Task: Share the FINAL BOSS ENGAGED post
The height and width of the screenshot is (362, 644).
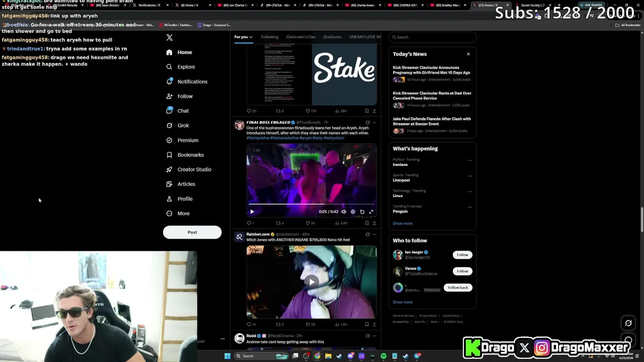Action: coord(374,223)
